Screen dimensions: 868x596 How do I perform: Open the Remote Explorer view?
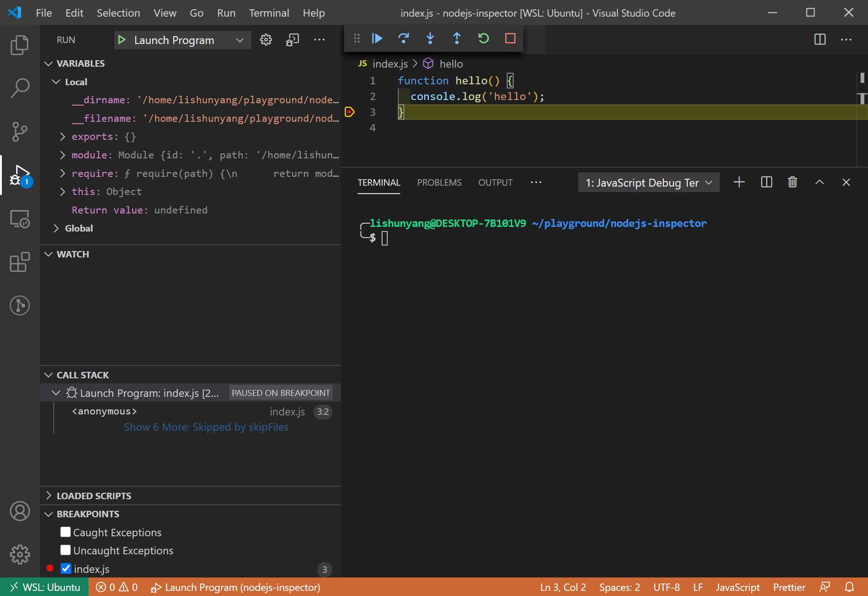click(19, 219)
